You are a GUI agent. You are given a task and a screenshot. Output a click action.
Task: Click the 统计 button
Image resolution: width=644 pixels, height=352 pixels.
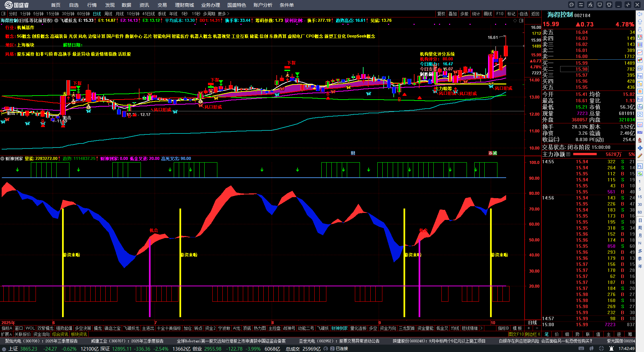pyautogui.click(x=476, y=14)
